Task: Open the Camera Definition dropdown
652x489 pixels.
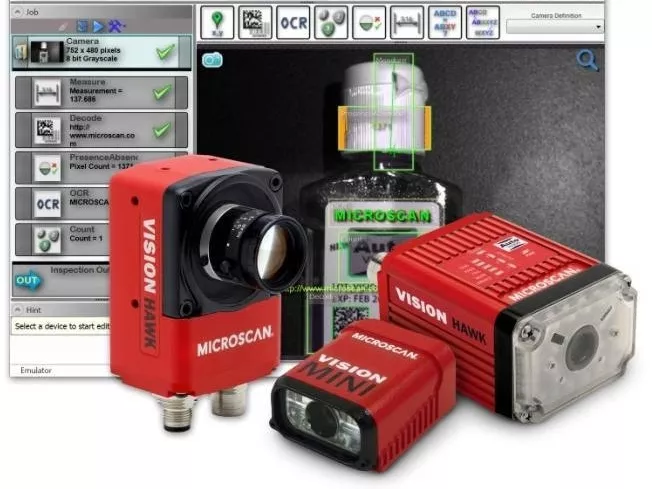Action: [x=555, y=27]
